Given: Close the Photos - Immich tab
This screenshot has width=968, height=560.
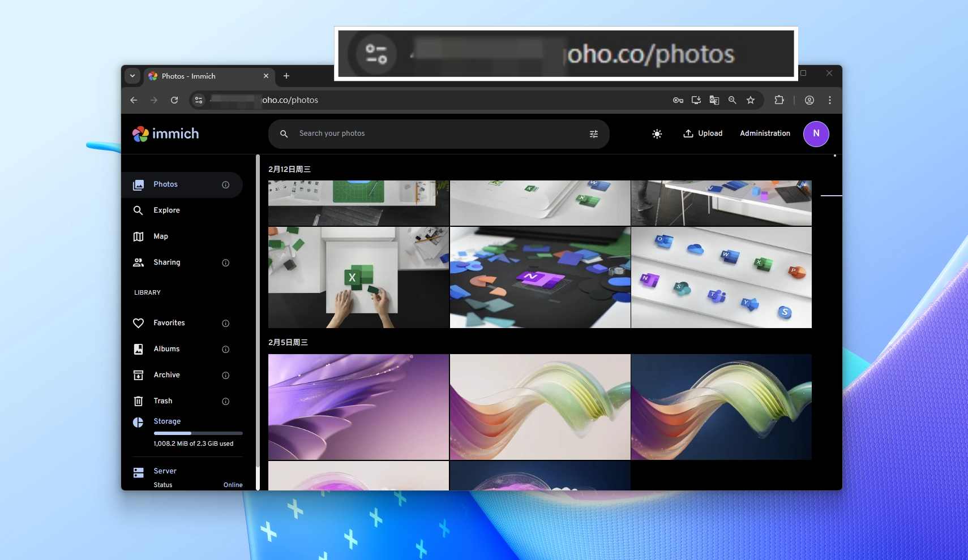Looking at the screenshot, I should coord(266,76).
